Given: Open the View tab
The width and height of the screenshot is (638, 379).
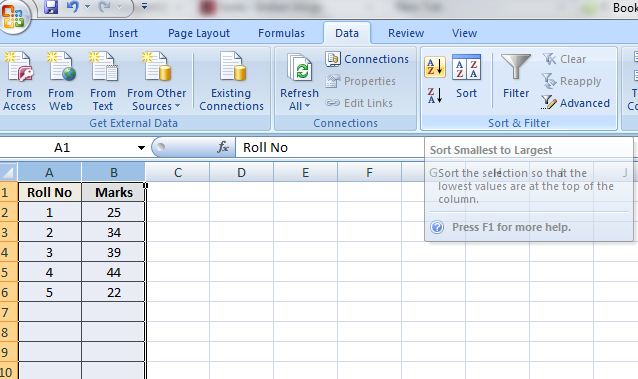Looking at the screenshot, I should (x=464, y=33).
